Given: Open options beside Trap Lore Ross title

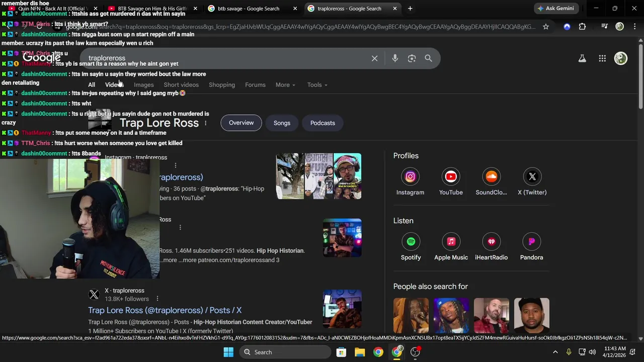Looking at the screenshot, I should [205, 123].
